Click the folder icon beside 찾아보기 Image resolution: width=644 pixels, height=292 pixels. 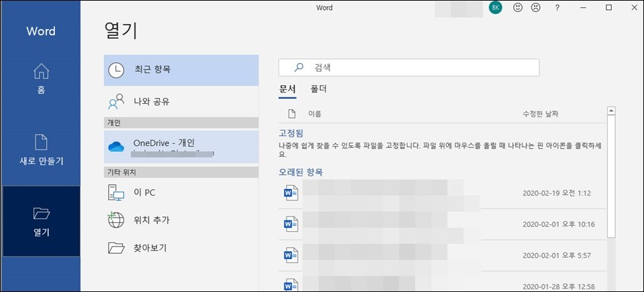click(x=116, y=248)
